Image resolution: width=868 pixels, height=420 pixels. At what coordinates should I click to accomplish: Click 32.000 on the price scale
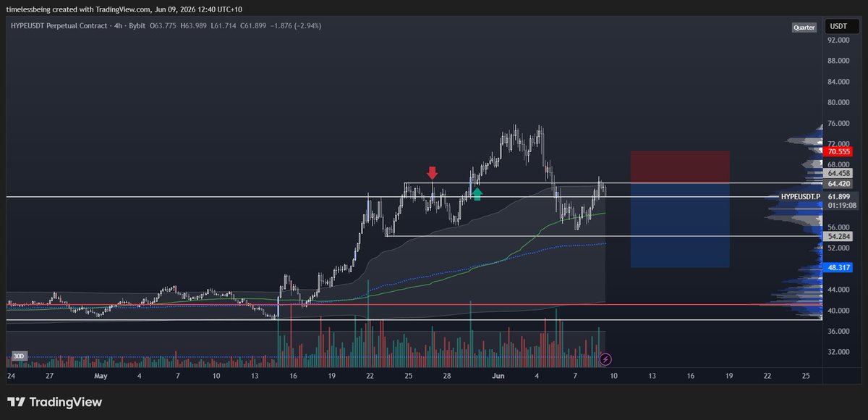(x=838, y=352)
